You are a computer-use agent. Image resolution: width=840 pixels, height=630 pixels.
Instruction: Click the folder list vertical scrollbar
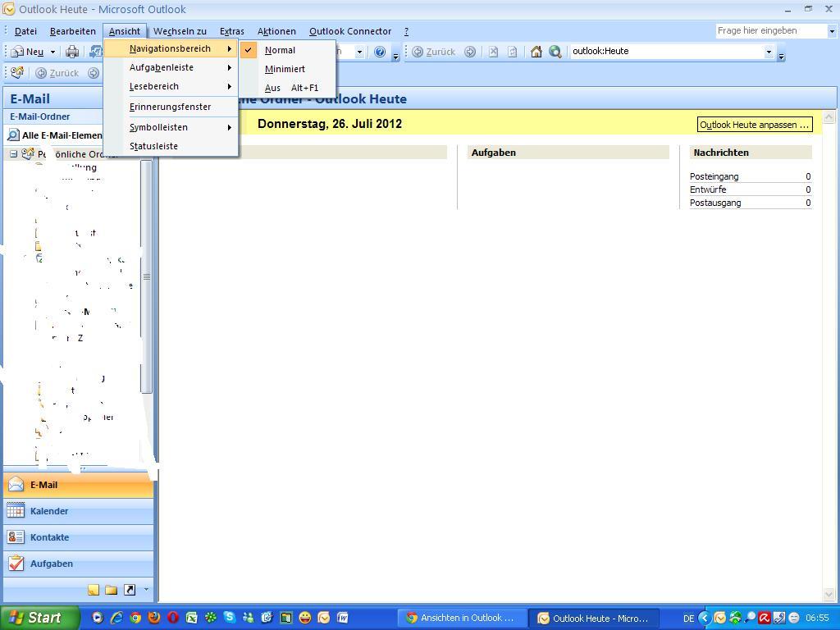[x=146, y=276]
